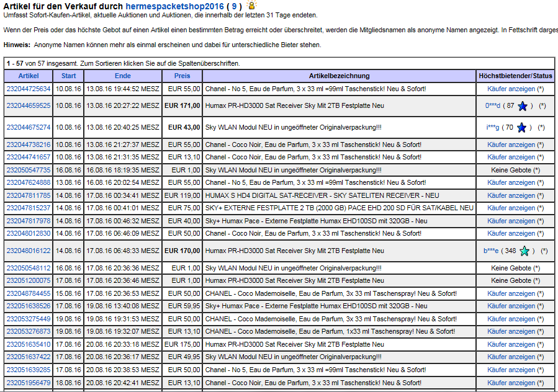Open item number 232051956479
Image resolution: width=558 pixels, height=392 pixels.
point(29,383)
